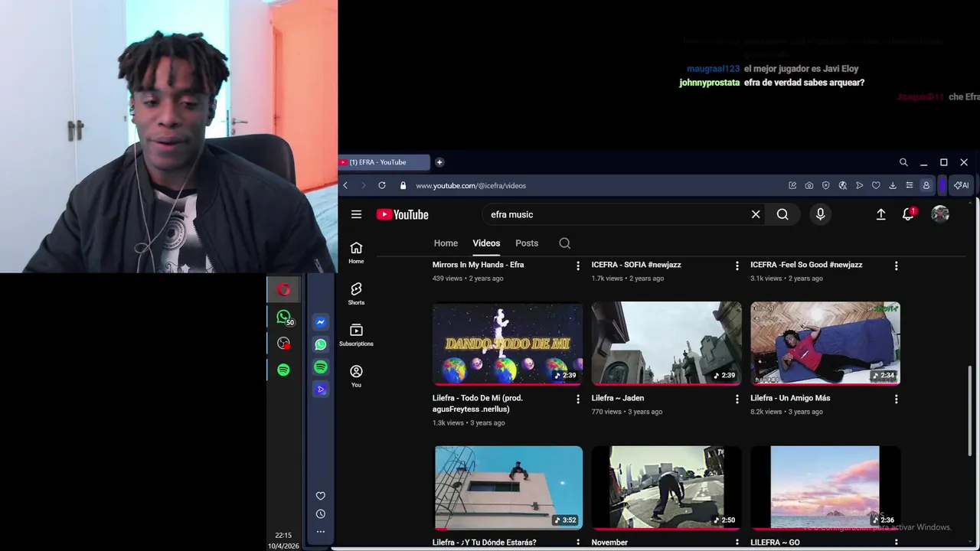Open 'ICEFRA - SOFIA #newjazz' title
The height and width of the screenshot is (551, 980).
636,265
